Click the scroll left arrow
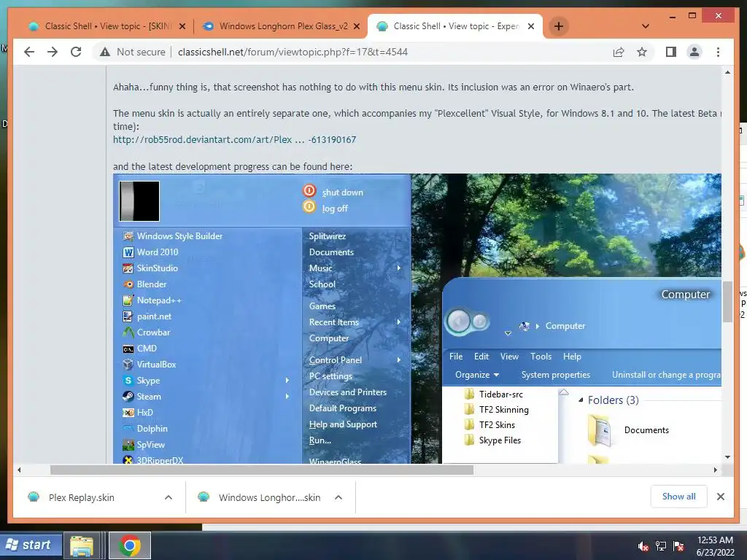 [x=19, y=470]
